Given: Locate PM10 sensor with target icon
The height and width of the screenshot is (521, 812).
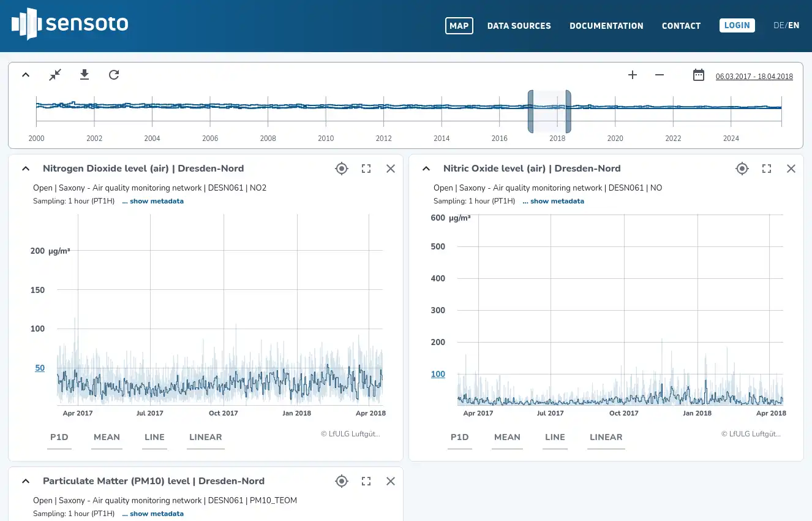Looking at the screenshot, I should [x=342, y=481].
